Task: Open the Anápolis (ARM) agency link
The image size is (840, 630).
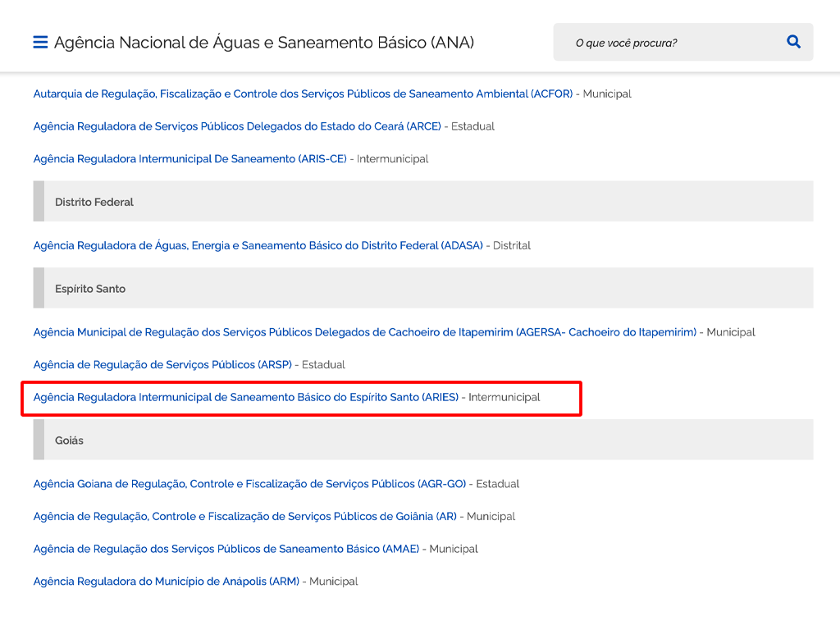Action: [x=166, y=582]
